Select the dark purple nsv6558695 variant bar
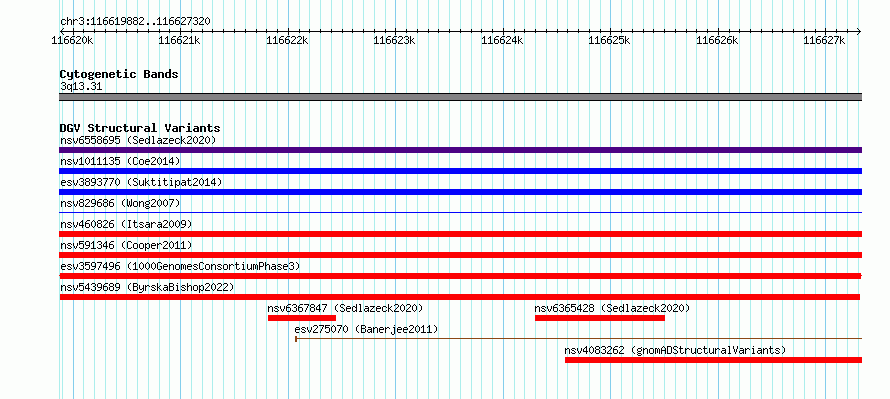 (460, 150)
